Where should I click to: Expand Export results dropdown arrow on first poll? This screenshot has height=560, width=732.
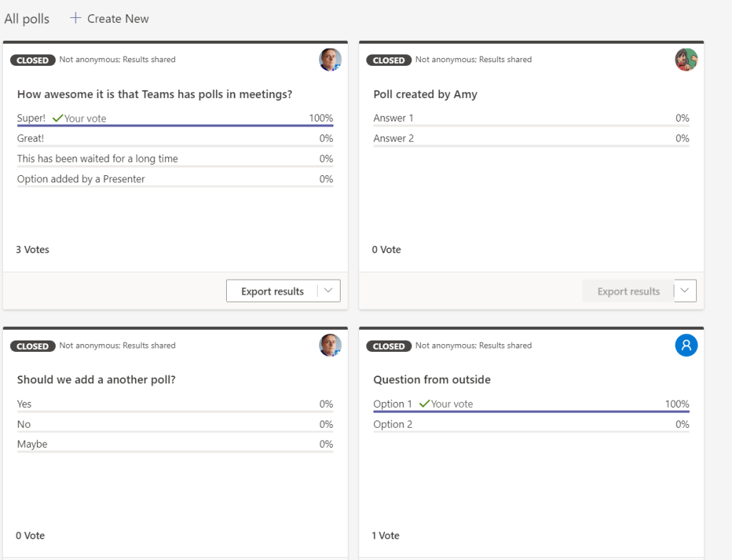pyautogui.click(x=328, y=291)
